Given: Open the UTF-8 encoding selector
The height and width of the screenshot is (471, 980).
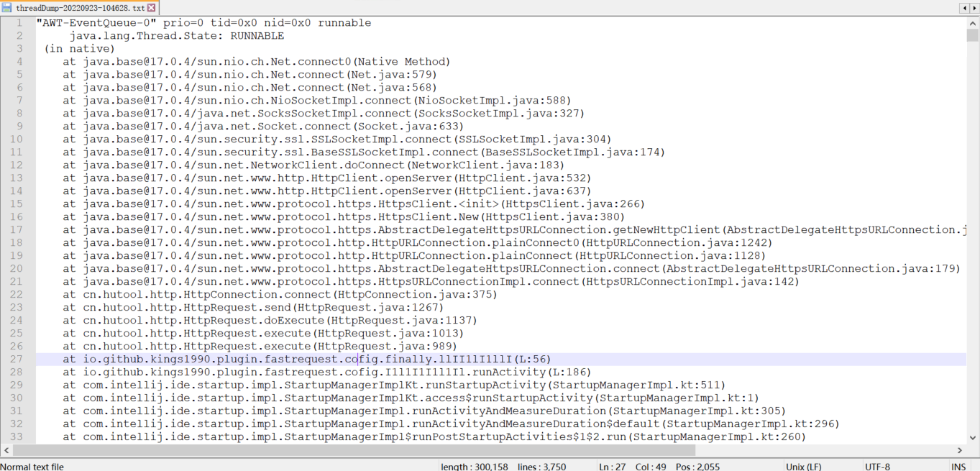Looking at the screenshot, I should [x=877, y=466].
